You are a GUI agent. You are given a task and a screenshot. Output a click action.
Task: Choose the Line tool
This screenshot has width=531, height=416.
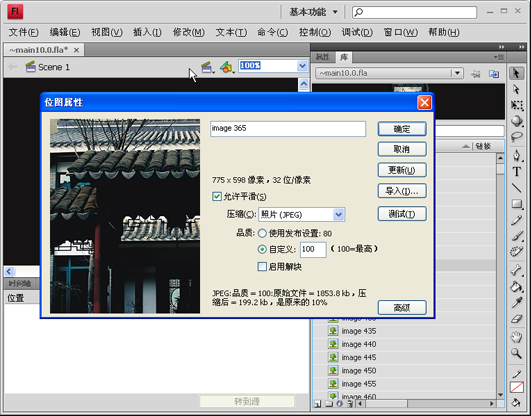coord(516,188)
